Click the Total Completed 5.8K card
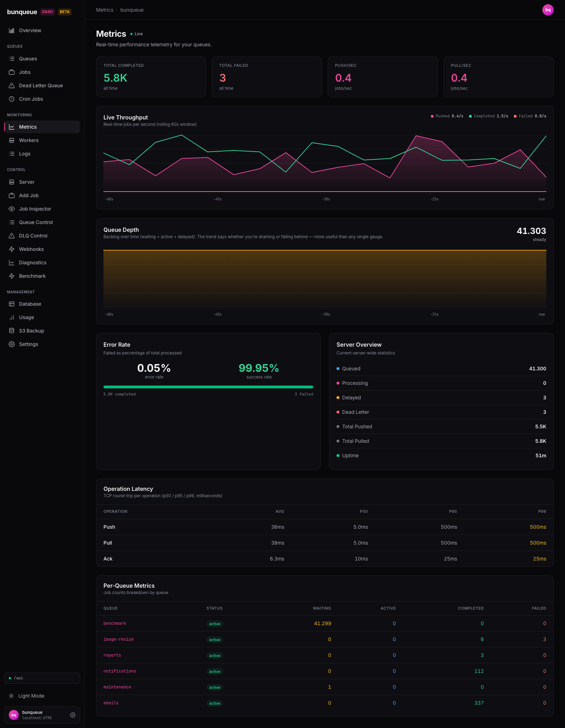The width and height of the screenshot is (565, 728). point(151,77)
